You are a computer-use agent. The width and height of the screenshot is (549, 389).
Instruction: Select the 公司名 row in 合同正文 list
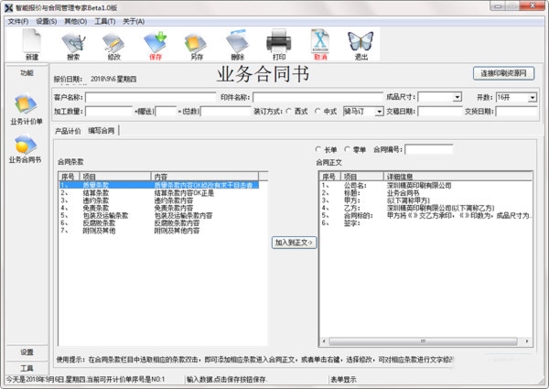pyautogui.click(x=426, y=185)
